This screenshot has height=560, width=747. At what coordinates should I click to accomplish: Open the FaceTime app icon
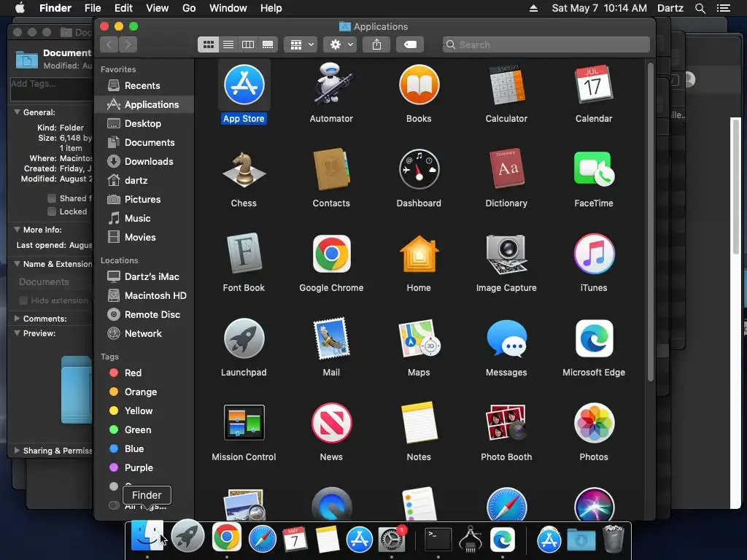pos(594,169)
